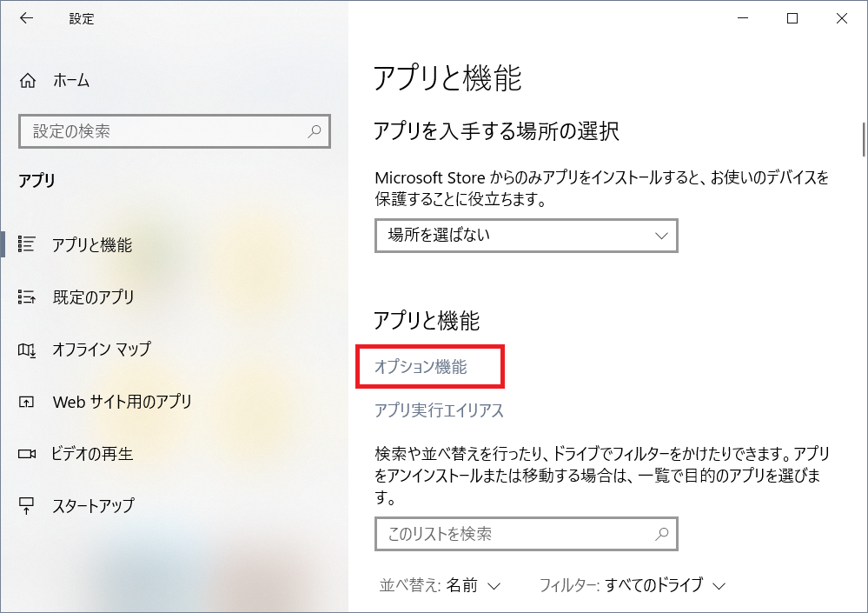Click the アプリ category label in sidebar
Screen dimensions: 868x613
coord(37,181)
